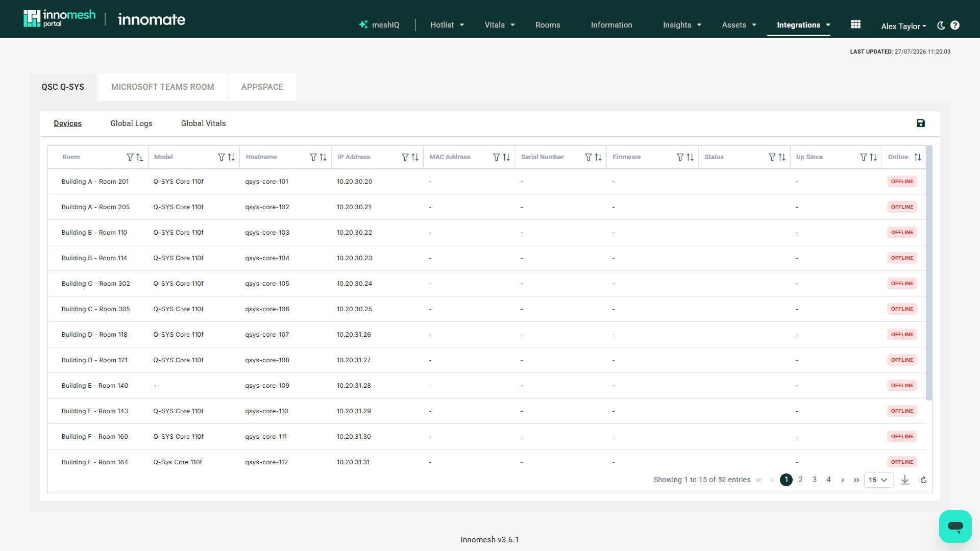Select IP address 10.20.31.26
This screenshot has height=551, width=980.
(x=354, y=335)
